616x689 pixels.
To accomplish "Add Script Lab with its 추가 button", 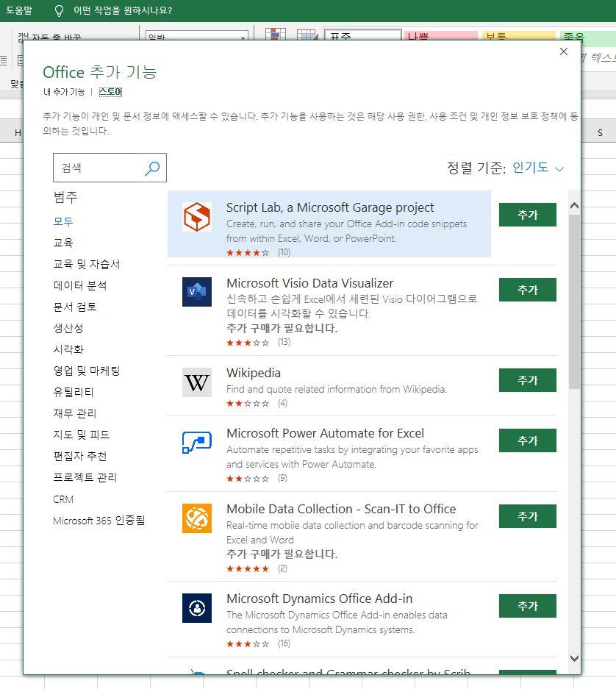I will (528, 215).
